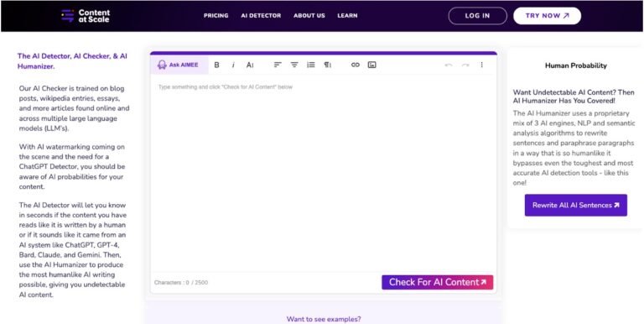644x324 pixels.
Task: Open the Pricing menu item
Action: [x=216, y=16]
